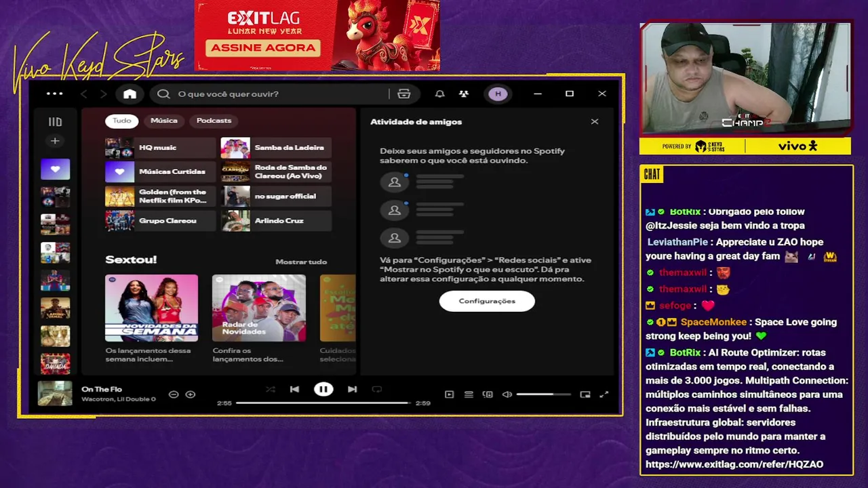The image size is (868, 488).
Task: Open the Samba da Ladeira tile
Action: point(276,148)
